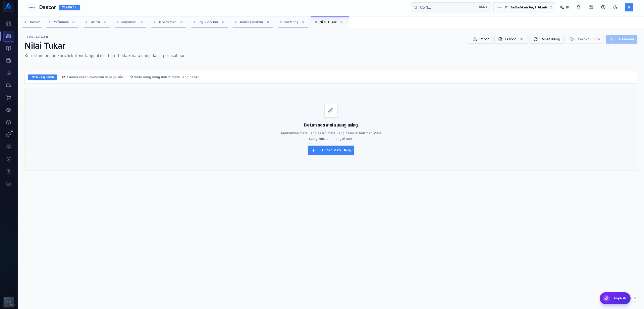Expand the Ekspor dropdown
This screenshot has width=644, height=309.
(511, 39)
